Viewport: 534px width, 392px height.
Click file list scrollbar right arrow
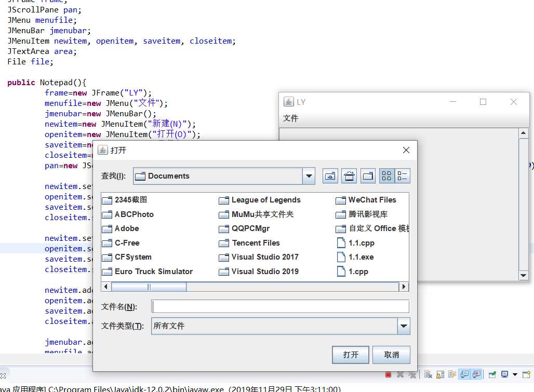tap(404, 287)
